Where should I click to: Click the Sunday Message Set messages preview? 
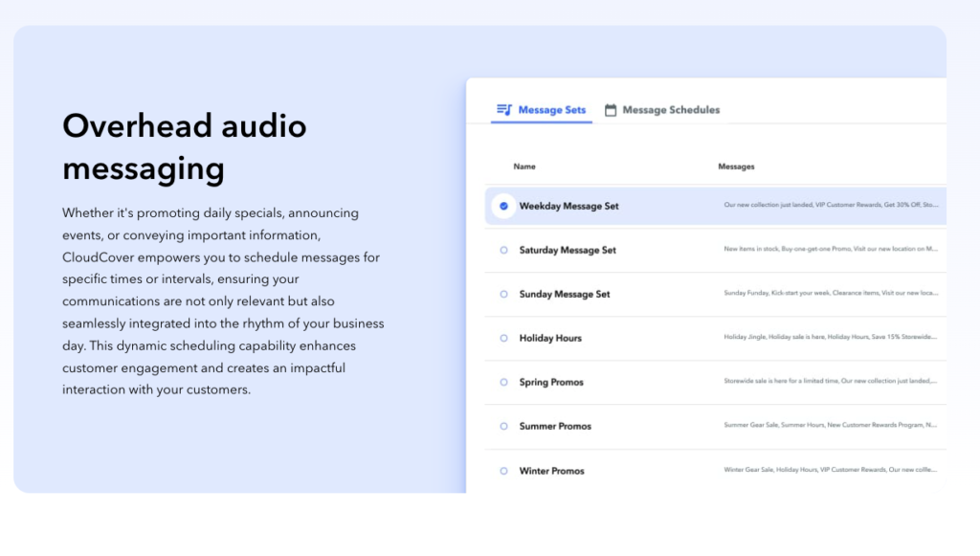[x=831, y=294]
